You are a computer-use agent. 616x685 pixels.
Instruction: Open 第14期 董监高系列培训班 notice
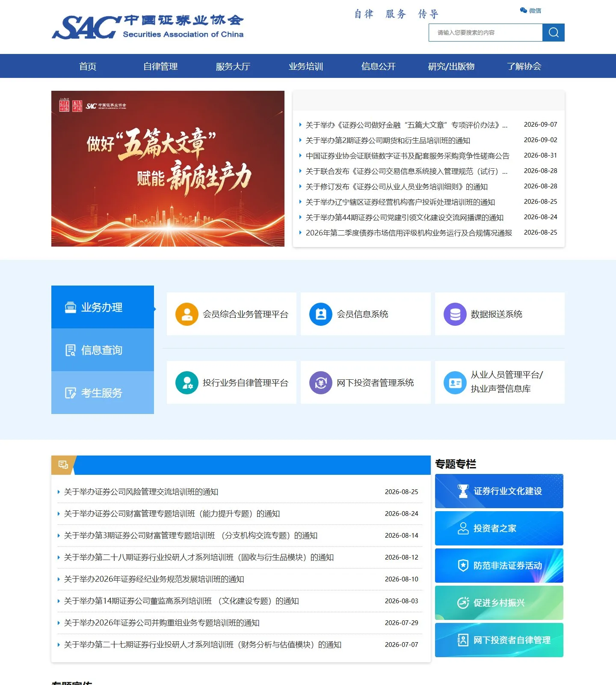[181, 601]
